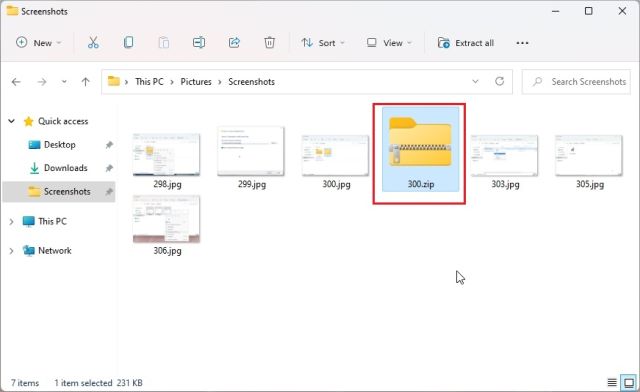This screenshot has height=392, width=640.
Task: Select the 305.jpg thumbnail
Action: coord(589,156)
